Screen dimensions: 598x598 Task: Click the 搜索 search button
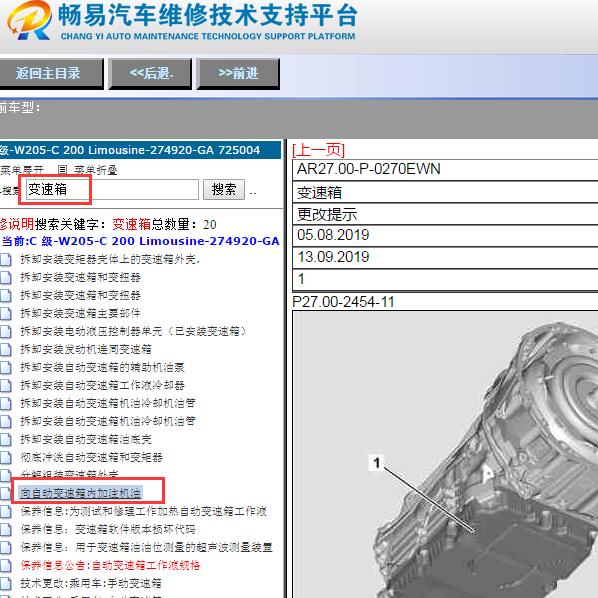tap(224, 190)
